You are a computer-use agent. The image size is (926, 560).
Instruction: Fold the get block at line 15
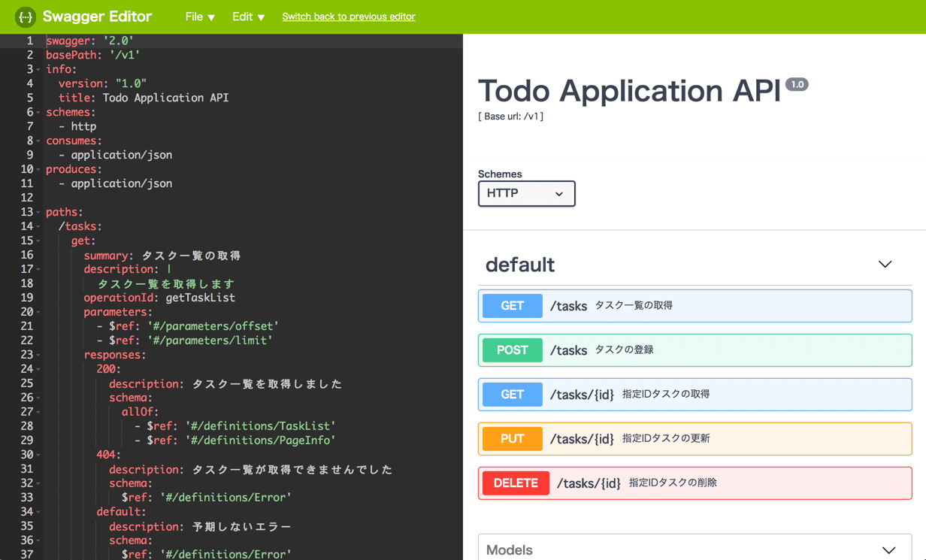(x=38, y=241)
